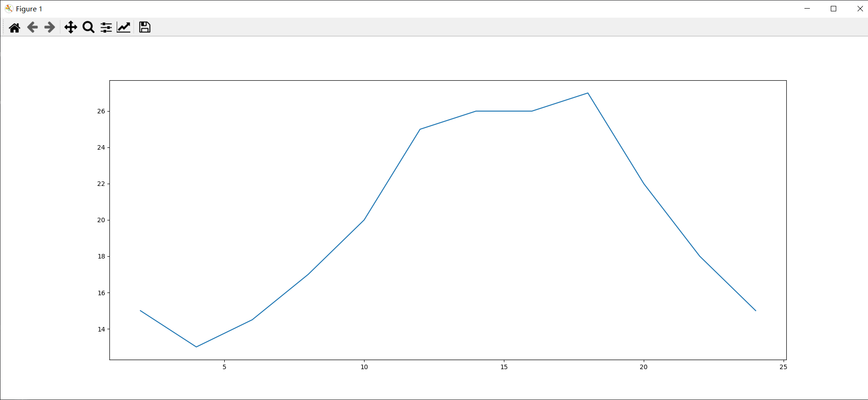Reset the plot to the original view using the Home icon
The height and width of the screenshot is (400, 868).
coord(15,27)
